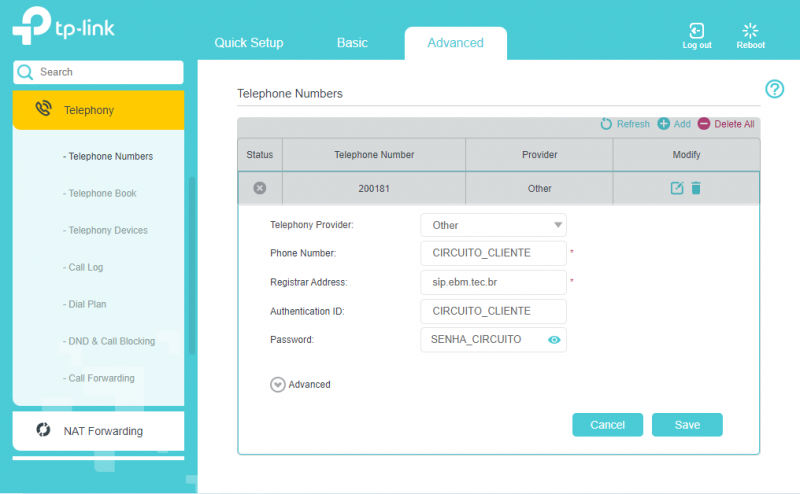Open the help question mark icon

774,89
